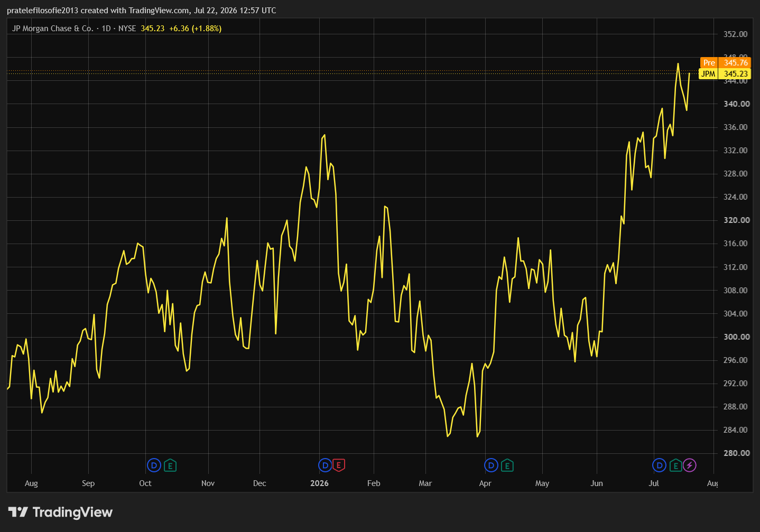Open the purple lightning event icon
This screenshot has width=760, height=532.
coord(690,465)
